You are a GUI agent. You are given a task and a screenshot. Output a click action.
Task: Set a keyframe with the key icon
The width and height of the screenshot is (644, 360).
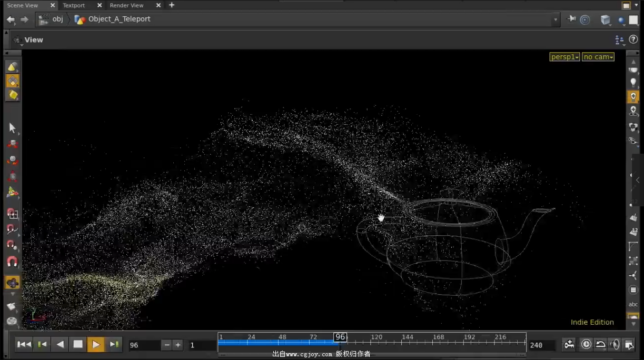[x=569, y=345]
